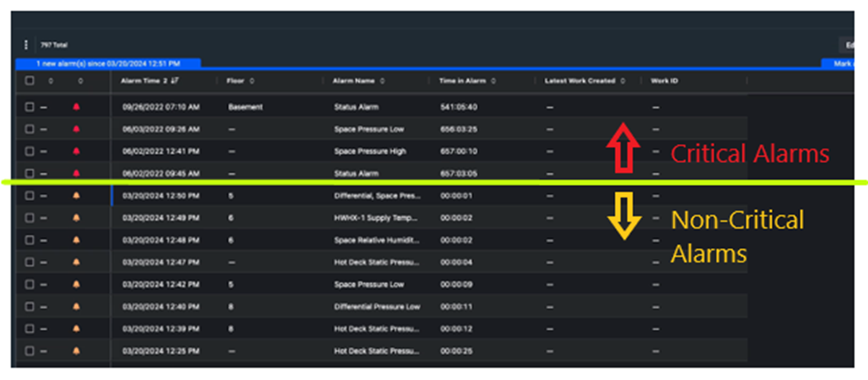
Task: Click the orange bell on HWHX-1 Supply Temp row
Action: pyautogui.click(x=77, y=218)
